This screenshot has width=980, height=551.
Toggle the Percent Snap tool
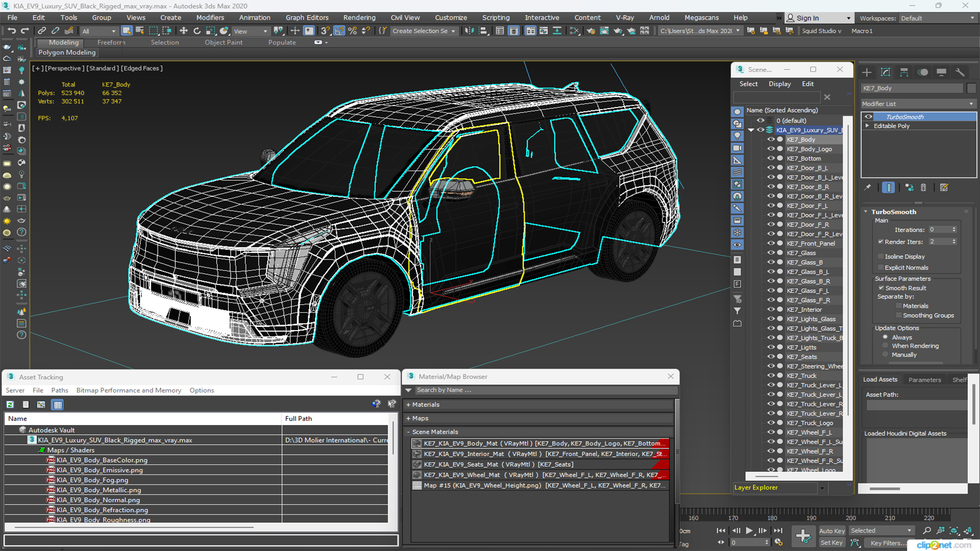point(352,31)
